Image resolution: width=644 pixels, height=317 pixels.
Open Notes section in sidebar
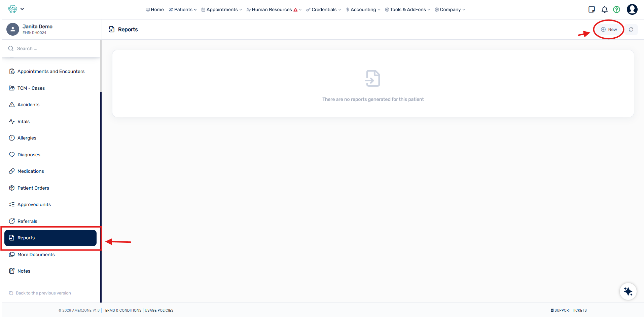tap(50, 271)
